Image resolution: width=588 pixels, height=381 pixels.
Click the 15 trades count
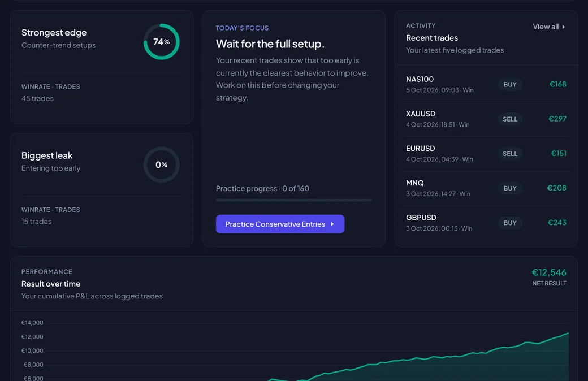click(x=36, y=222)
